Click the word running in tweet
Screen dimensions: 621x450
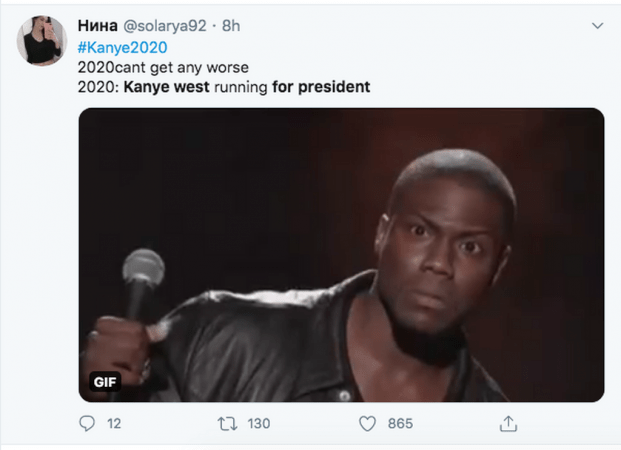[241, 88]
